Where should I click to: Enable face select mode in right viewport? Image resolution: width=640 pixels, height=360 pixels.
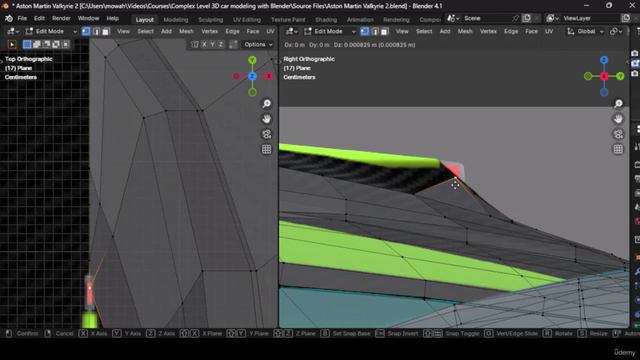pyautogui.click(x=384, y=31)
